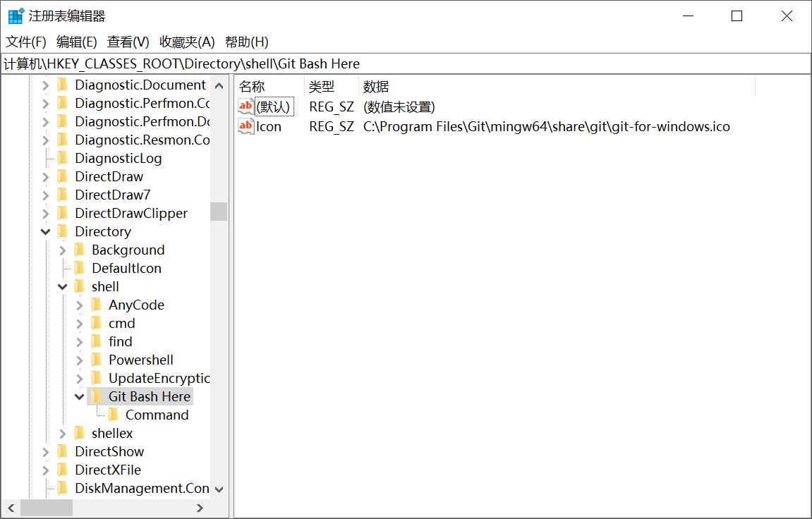Click the tree horizontal scroll left arrow
Image resolution: width=812 pixels, height=519 pixels.
pos(11,508)
